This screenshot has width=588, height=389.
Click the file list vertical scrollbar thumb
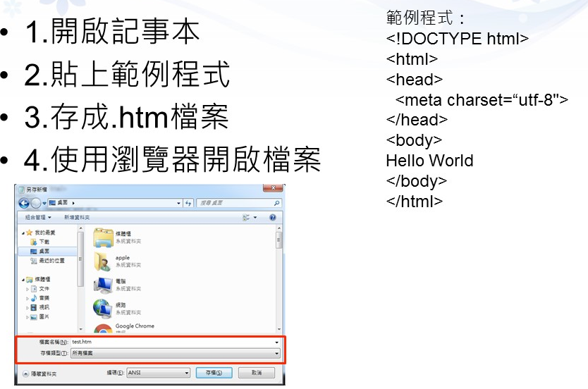[x=278, y=240]
